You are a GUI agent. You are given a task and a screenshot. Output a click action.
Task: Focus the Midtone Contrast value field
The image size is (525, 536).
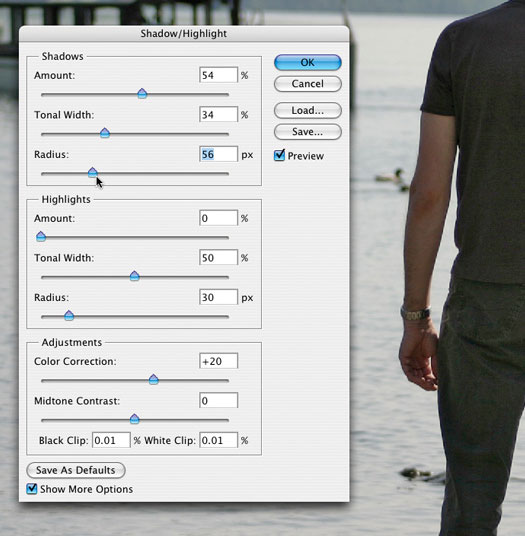[x=218, y=400]
